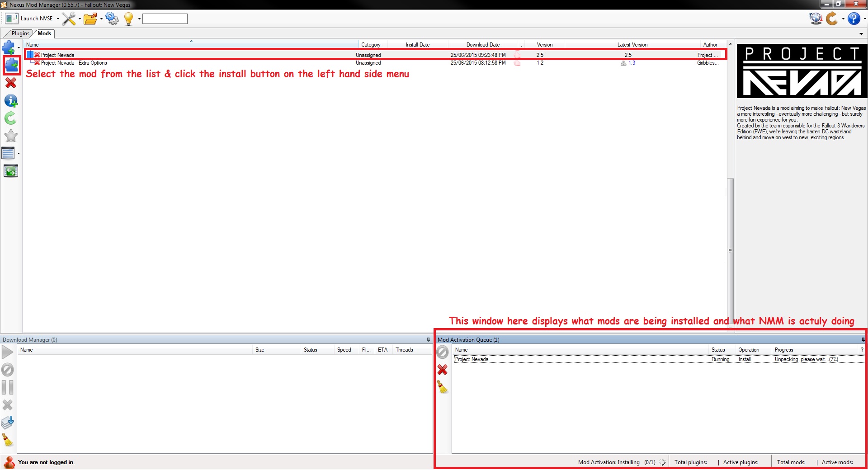Click the Mod Activation Queue cancel circle icon
The width and height of the screenshot is (868, 470).
tap(443, 352)
